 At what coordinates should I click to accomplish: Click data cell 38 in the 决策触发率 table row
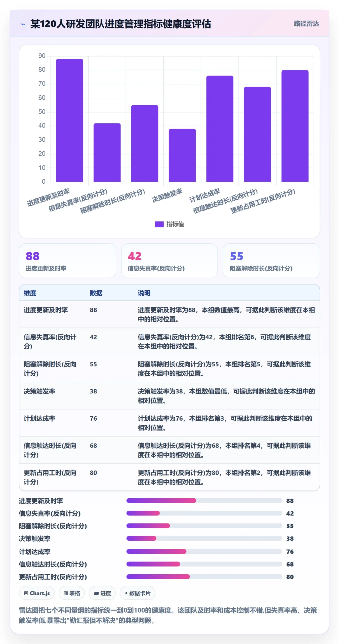93,391
